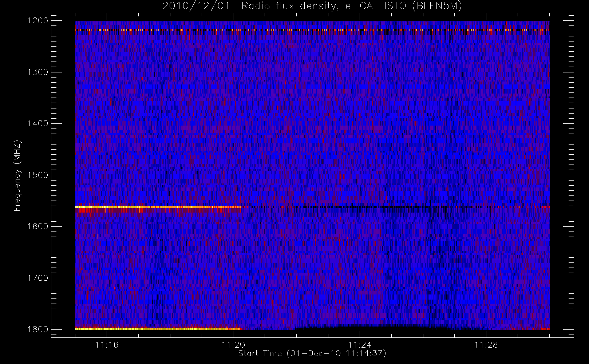Click the 1300 frequency tick label

(x=38, y=72)
